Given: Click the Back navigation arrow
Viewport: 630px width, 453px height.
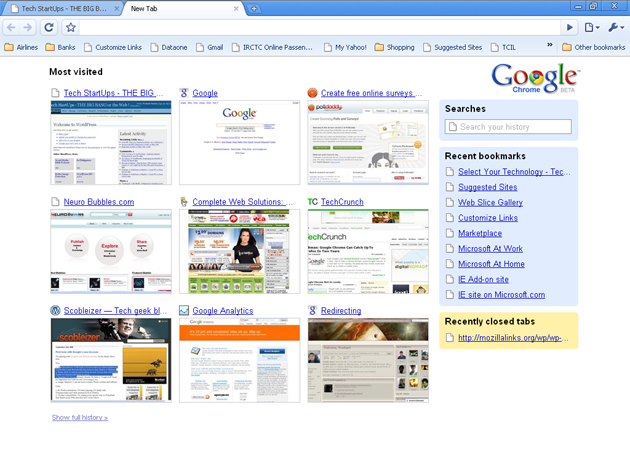Looking at the screenshot, I should 11,27.
